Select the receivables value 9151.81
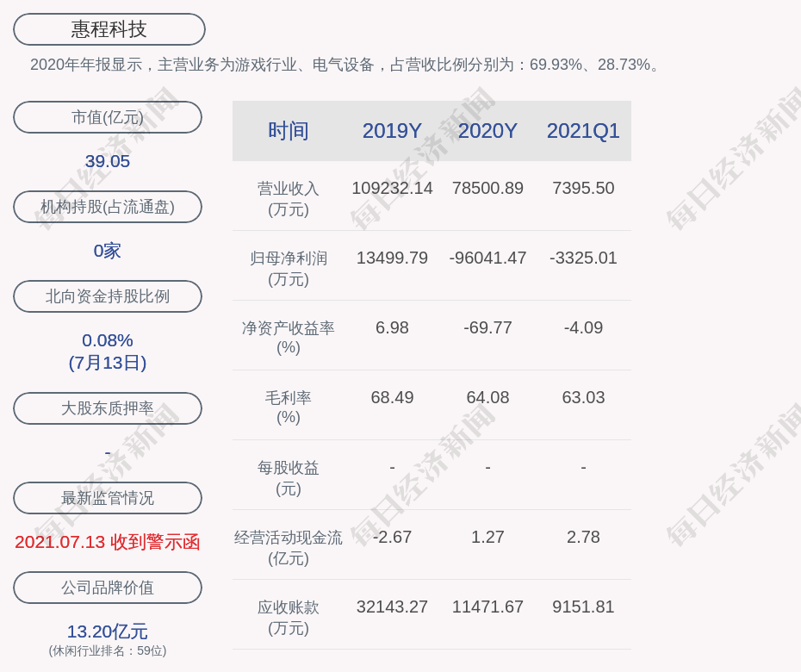The image size is (801, 672). (x=583, y=607)
